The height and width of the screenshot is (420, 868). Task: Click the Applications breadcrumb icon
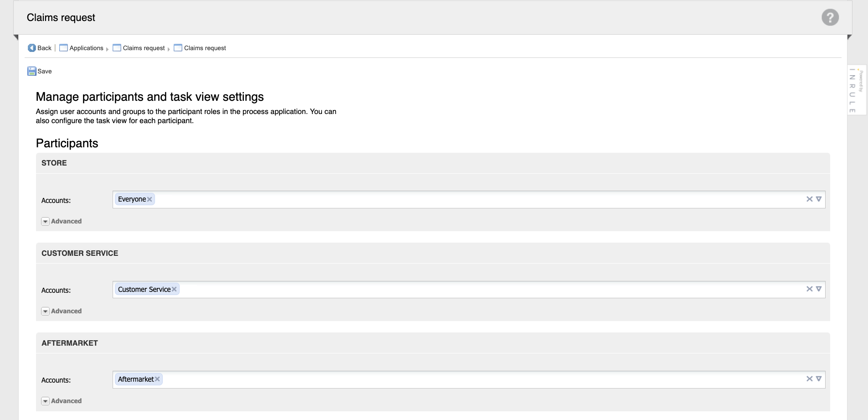63,48
